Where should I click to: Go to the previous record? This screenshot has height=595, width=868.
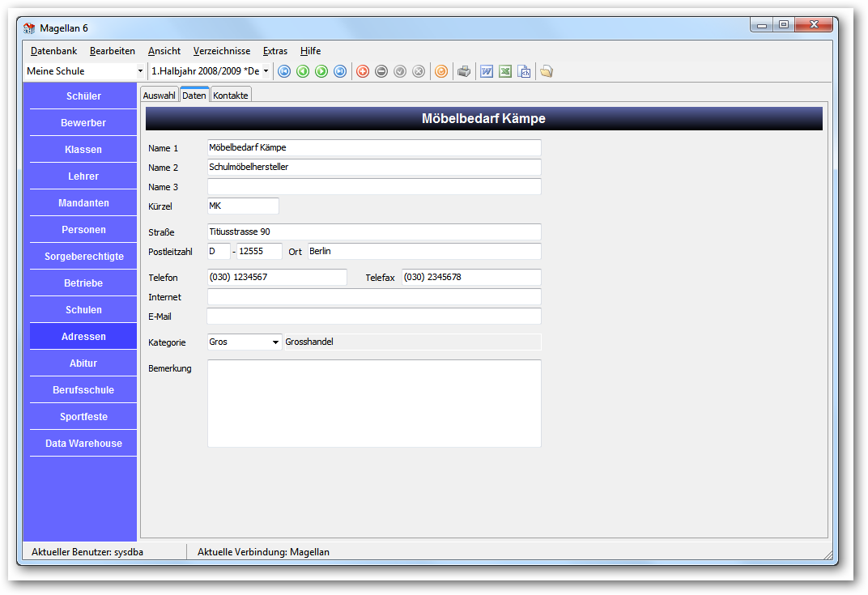click(303, 71)
